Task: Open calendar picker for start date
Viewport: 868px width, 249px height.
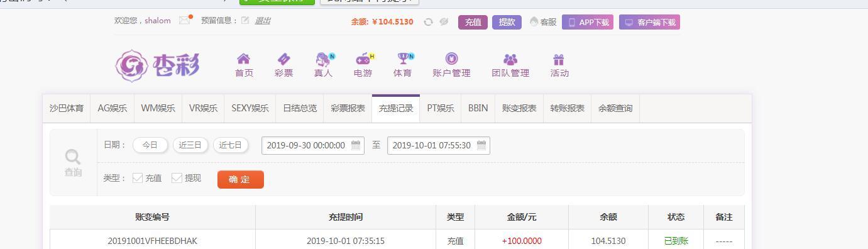Action: point(356,145)
